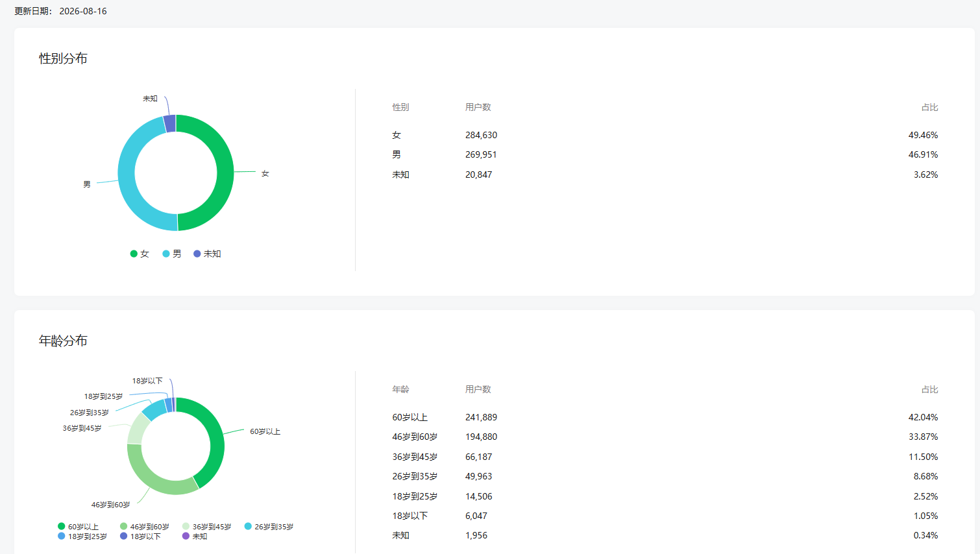Viewport: 980px width, 554px height.
Task: Click the 60岁以上 row in age table
Action: click(665, 417)
